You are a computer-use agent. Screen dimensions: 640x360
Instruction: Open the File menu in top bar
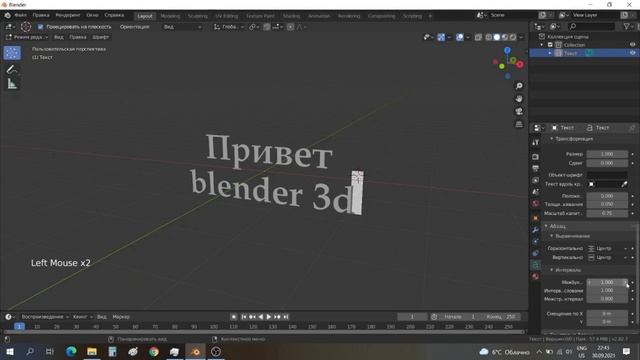[20, 16]
